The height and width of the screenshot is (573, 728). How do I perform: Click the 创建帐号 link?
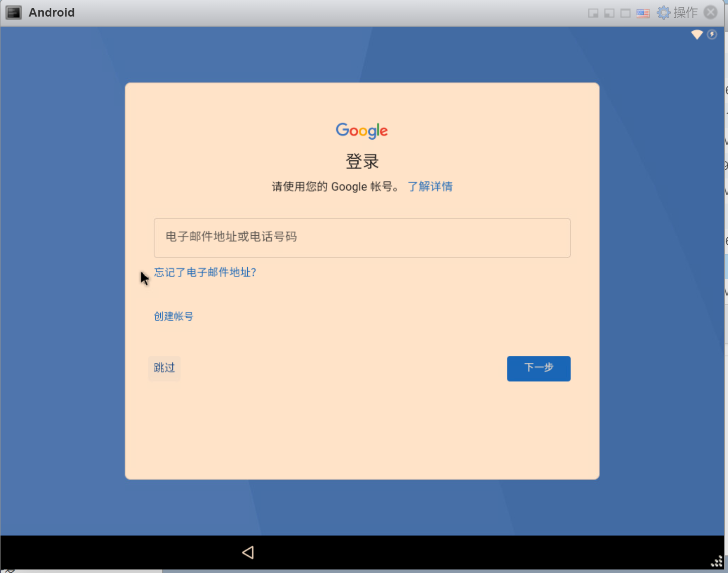(x=173, y=316)
